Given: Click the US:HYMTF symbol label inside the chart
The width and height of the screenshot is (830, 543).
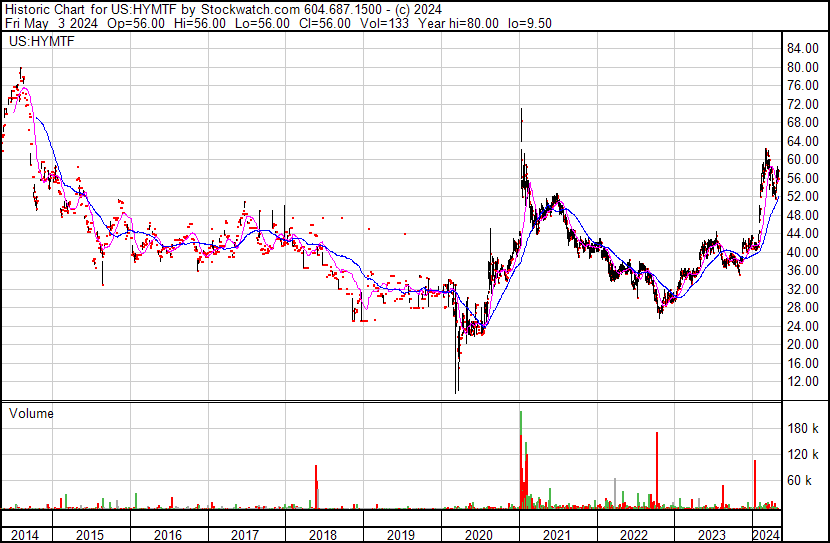Looking at the screenshot, I should (42, 41).
